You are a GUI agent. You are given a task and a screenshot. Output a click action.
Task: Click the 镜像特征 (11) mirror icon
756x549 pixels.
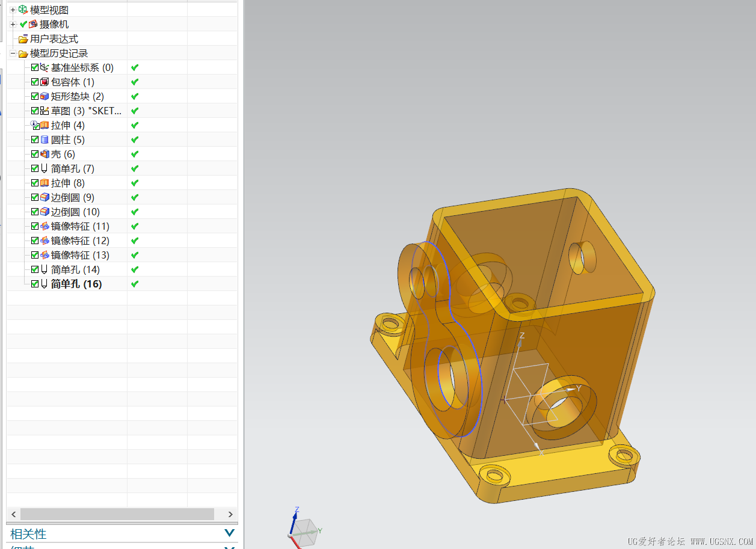45,226
